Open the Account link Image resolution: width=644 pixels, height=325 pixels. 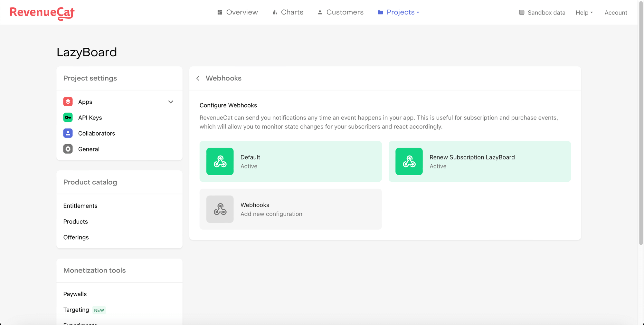(616, 13)
